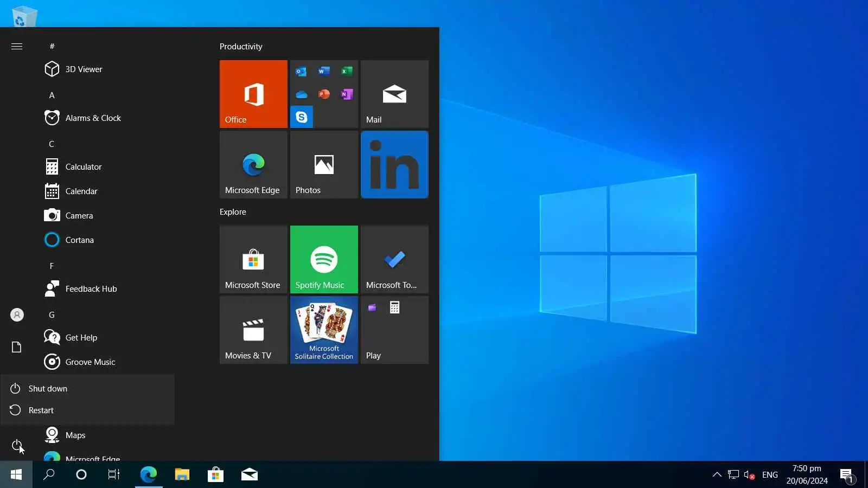The image size is (868, 488).
Task: Open the Office tile
Action: (x=253, y=94)
